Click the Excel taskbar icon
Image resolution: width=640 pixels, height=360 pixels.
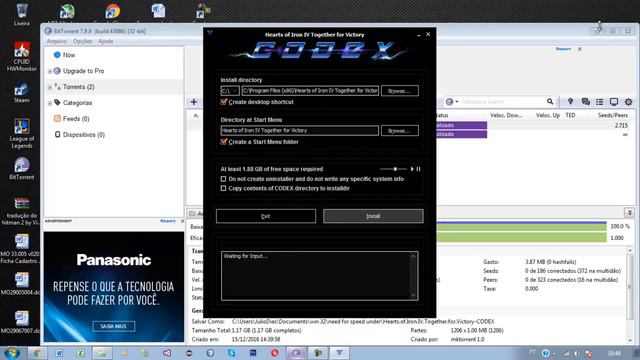[x=80, y=353]
